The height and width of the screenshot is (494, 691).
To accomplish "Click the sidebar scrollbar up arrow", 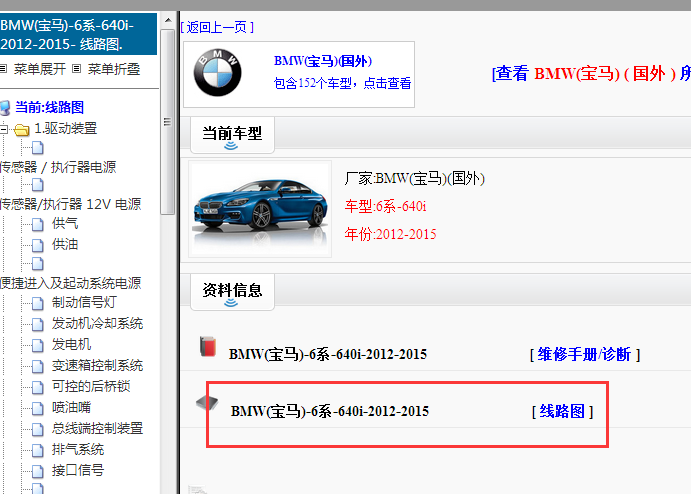I will coord(168,20).
